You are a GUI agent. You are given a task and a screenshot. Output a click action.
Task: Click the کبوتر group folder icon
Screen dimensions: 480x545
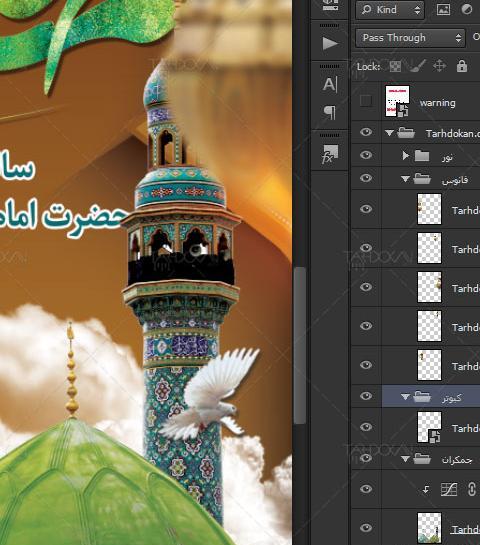point(422,397)
